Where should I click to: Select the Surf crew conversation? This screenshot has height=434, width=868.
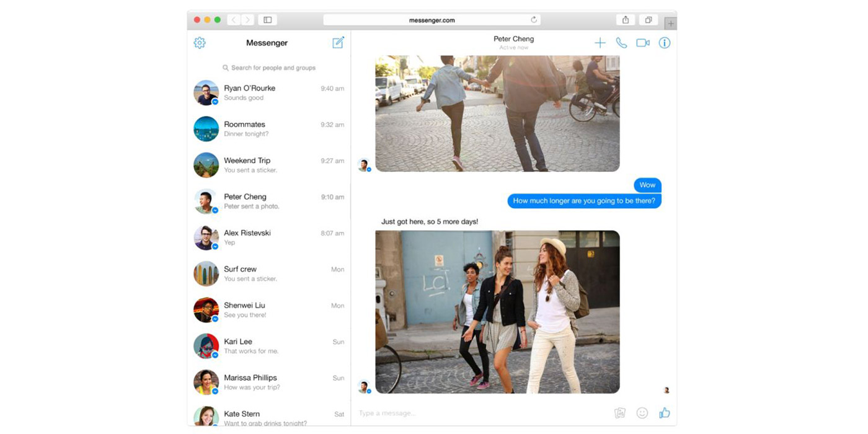click(x=269, y=273)
